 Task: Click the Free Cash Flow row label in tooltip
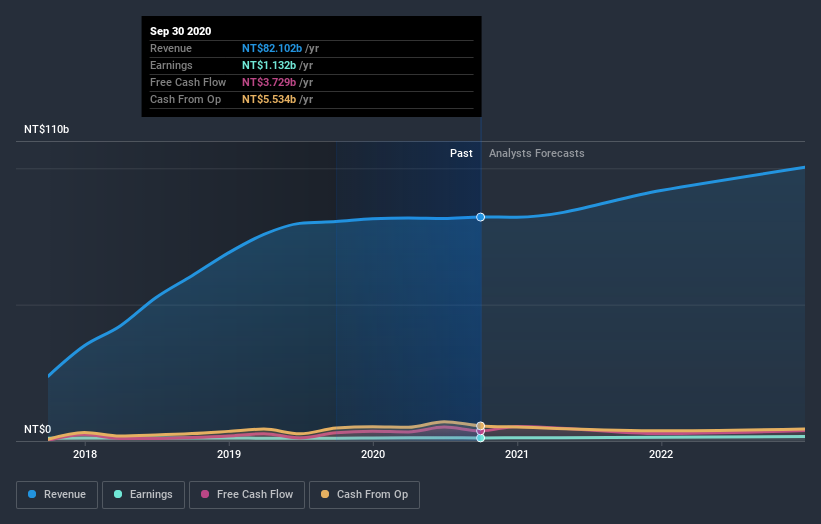pyautogui.click(x=188, y=82)
